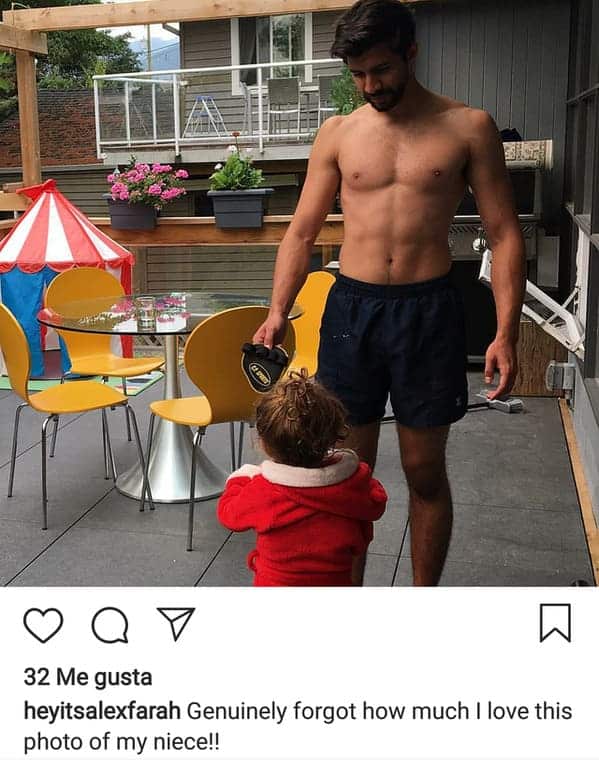Open comments via the speech bubble icon
The image size is (599, 760).
pyautogui.click(x=110, y=625)
